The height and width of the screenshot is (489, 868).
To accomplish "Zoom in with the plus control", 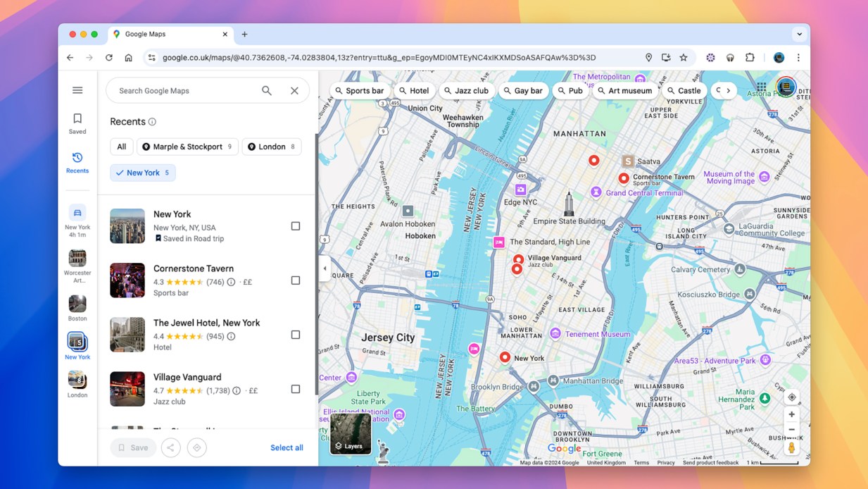I will 791,414.
